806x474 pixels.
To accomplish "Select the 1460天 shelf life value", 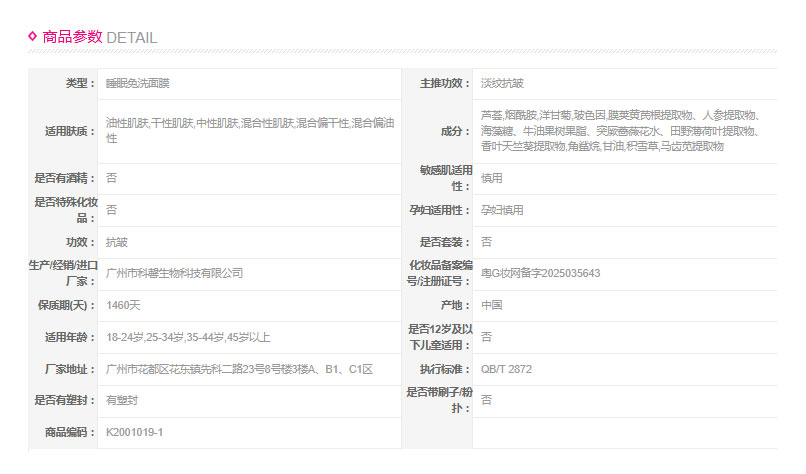I will (x=123, y=305).
